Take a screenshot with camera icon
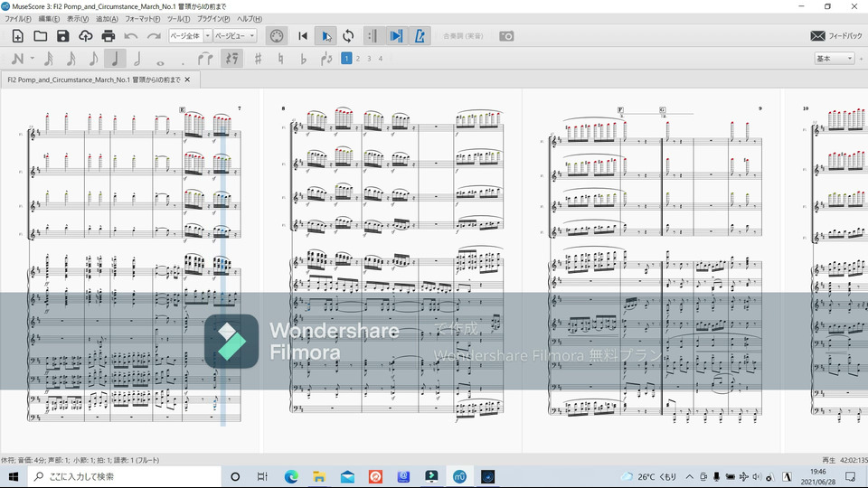 (x=506, y=36)
